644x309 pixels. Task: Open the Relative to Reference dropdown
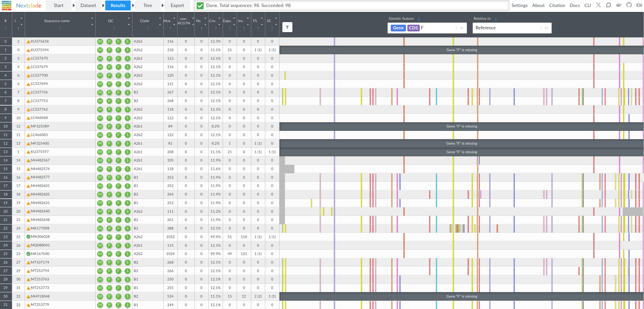pyautogui.click(x=546, y=28)
